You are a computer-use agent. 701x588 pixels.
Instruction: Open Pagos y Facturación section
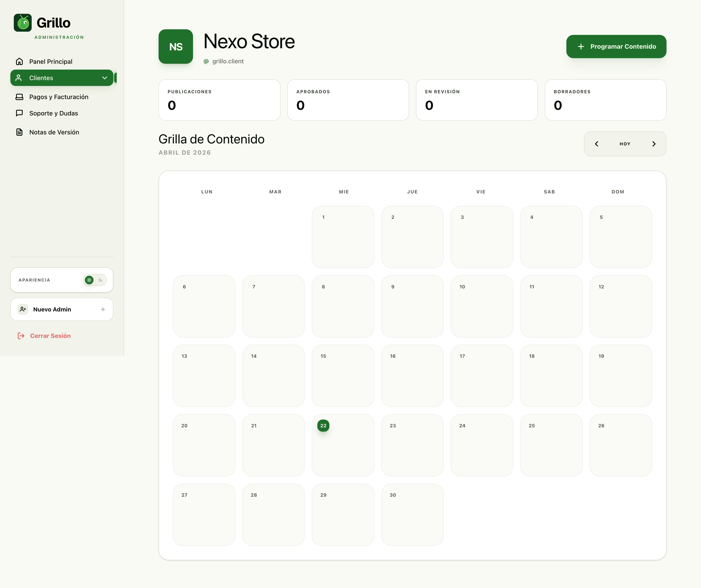(62, 97)
